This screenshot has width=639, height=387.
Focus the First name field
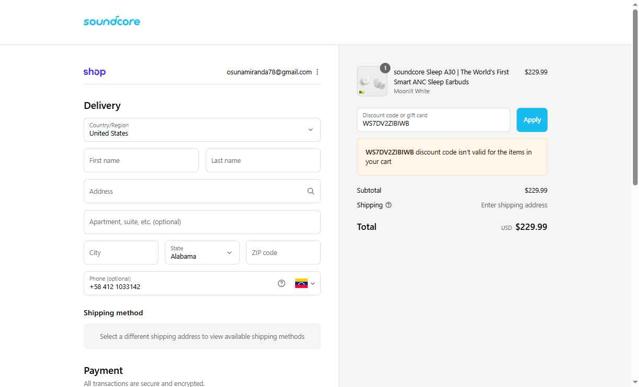tap(141, 161)
